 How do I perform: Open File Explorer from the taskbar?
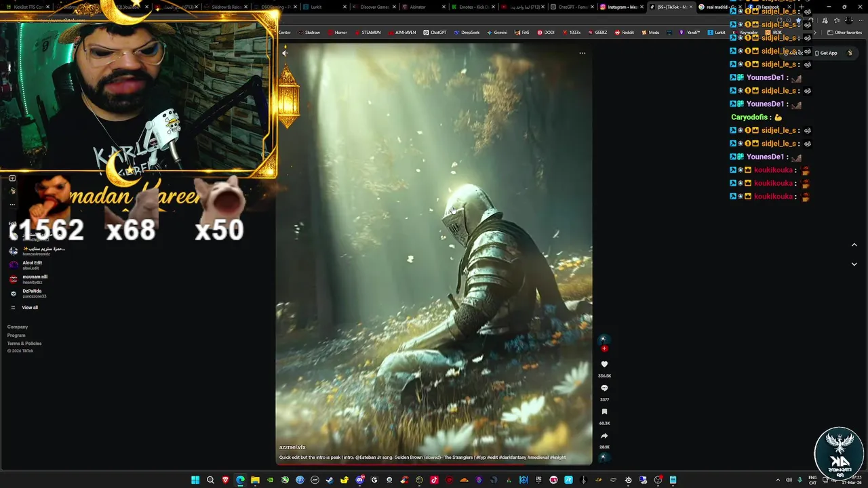[255, 480]
